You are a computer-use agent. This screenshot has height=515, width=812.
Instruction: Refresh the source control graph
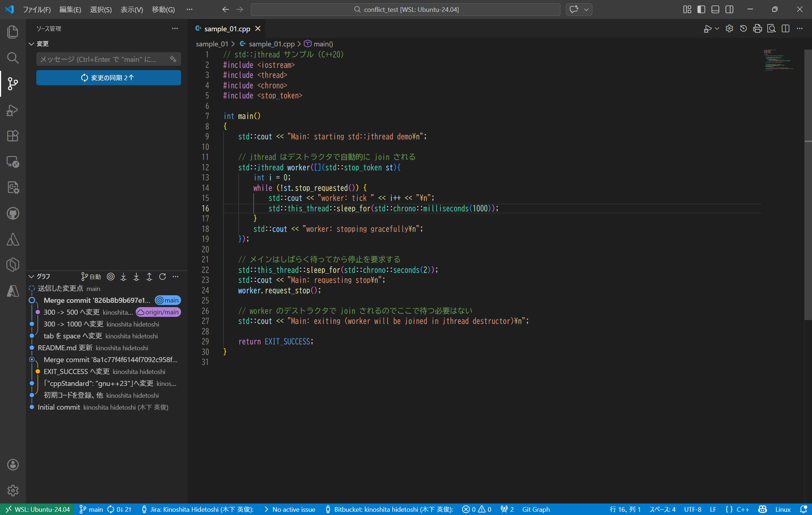click(162, 277)
